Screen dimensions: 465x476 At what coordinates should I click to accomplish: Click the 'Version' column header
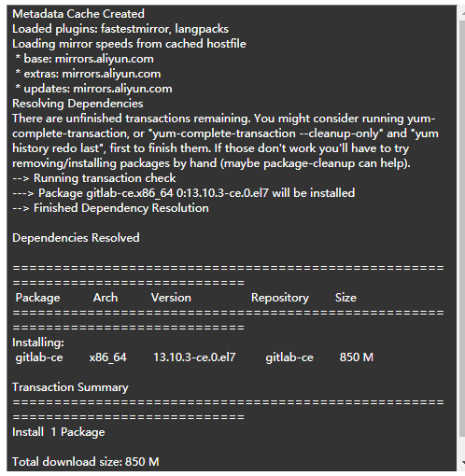click(x=171, y=298)
